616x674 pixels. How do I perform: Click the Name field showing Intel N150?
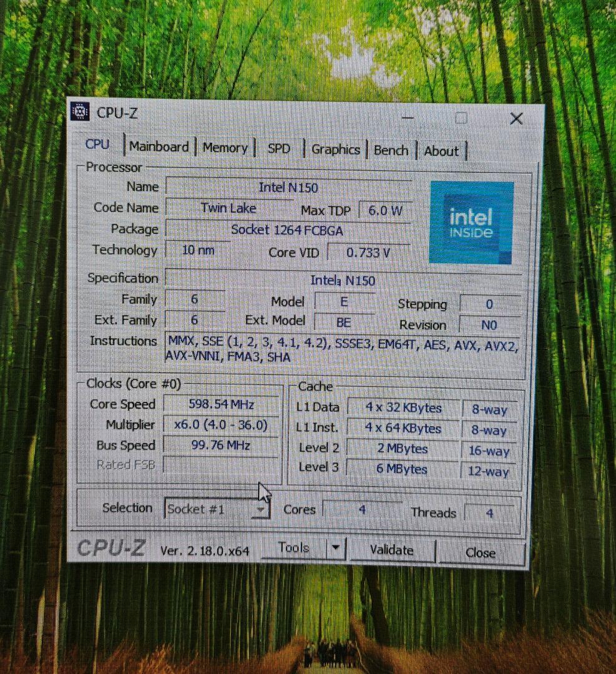click(x=288, y=187)
